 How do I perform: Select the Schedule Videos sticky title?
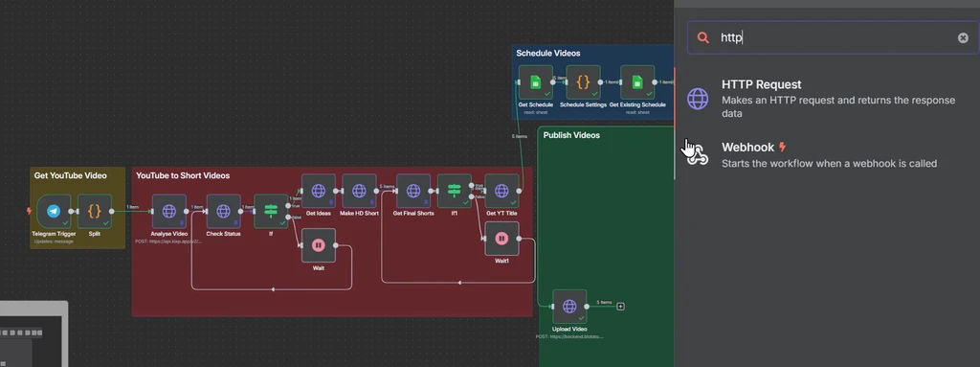point(548,54)
